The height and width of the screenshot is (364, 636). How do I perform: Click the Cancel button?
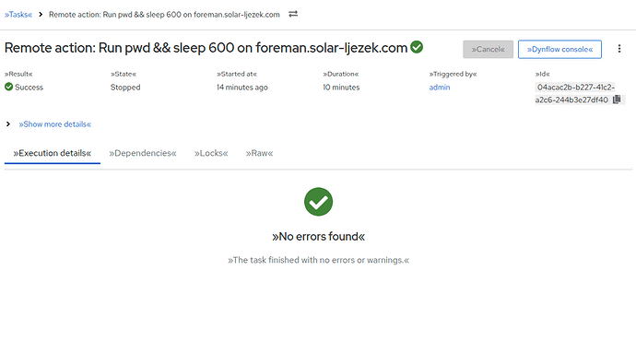tap(488, 49)
